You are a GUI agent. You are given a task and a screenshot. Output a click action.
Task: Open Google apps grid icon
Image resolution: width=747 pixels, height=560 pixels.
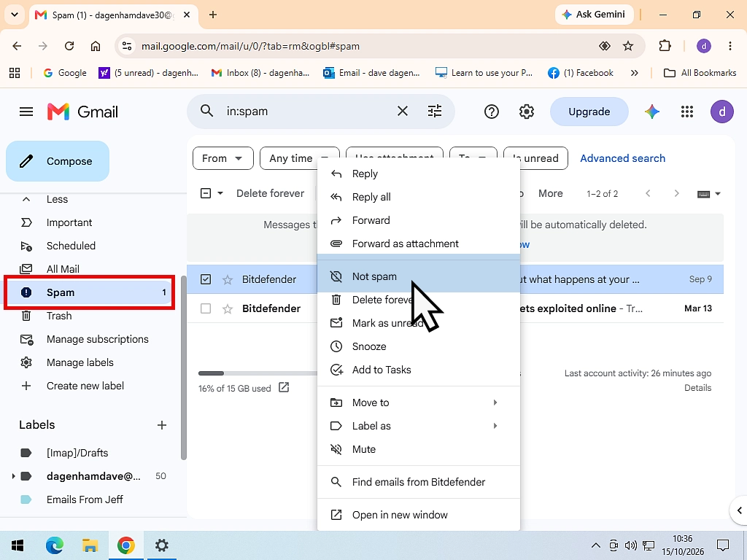[687, 112]
